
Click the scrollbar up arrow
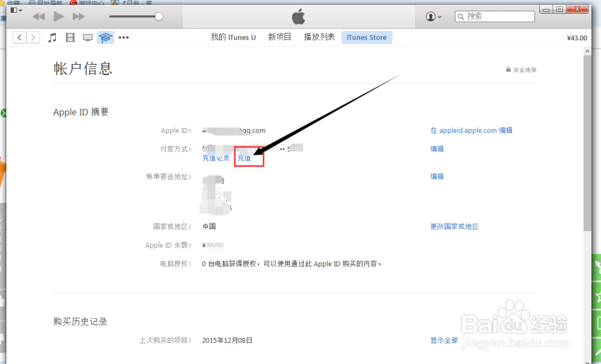(587, 51)
